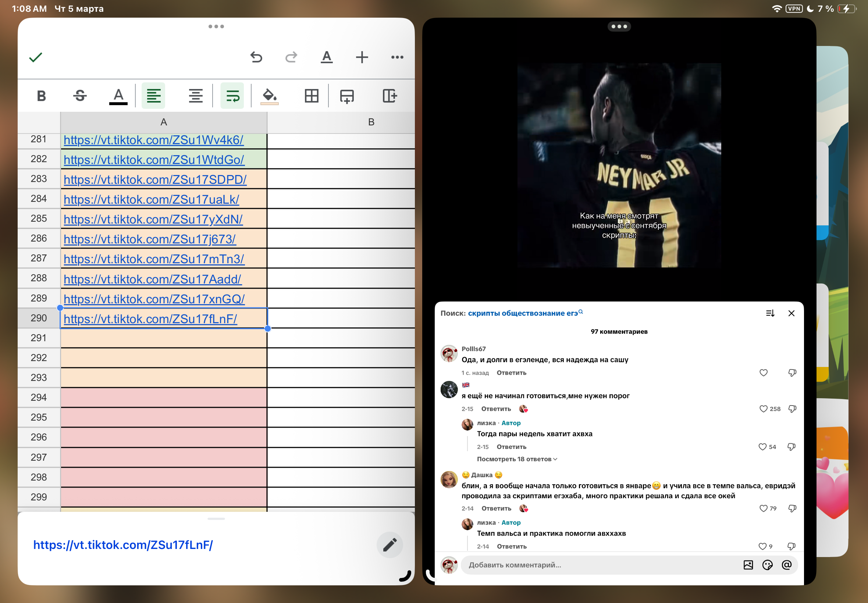Open the ZSu17uaLk TikTok link
Viewport: 868px width, 603px height.
151,200
